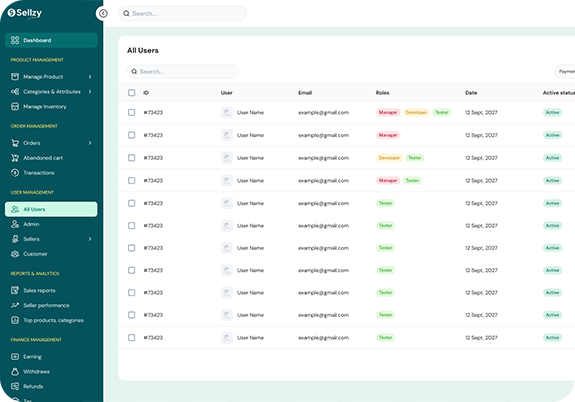Image resolution: width=575 pixels, height=402 pixels.
Task: Expand the Sellers submenu arrow
Action: point(90,239)
